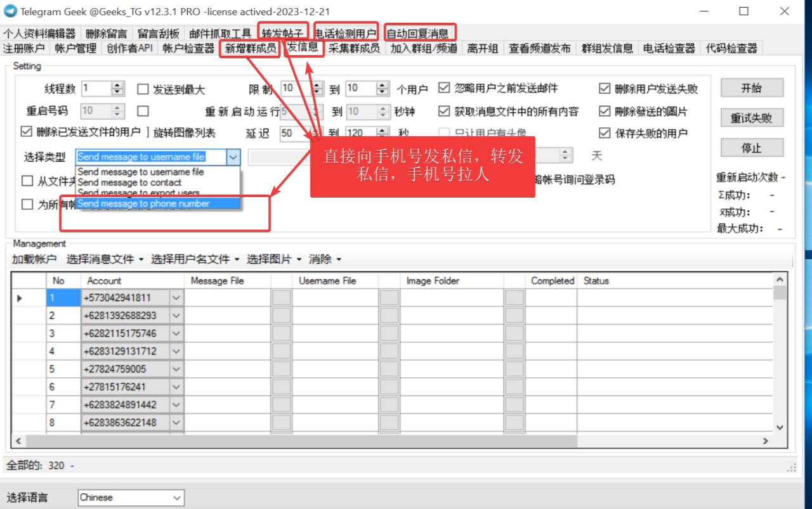812x509 pixels.
Task: Switch to the 注册账户 tab
Action: (x=24, y=48)
